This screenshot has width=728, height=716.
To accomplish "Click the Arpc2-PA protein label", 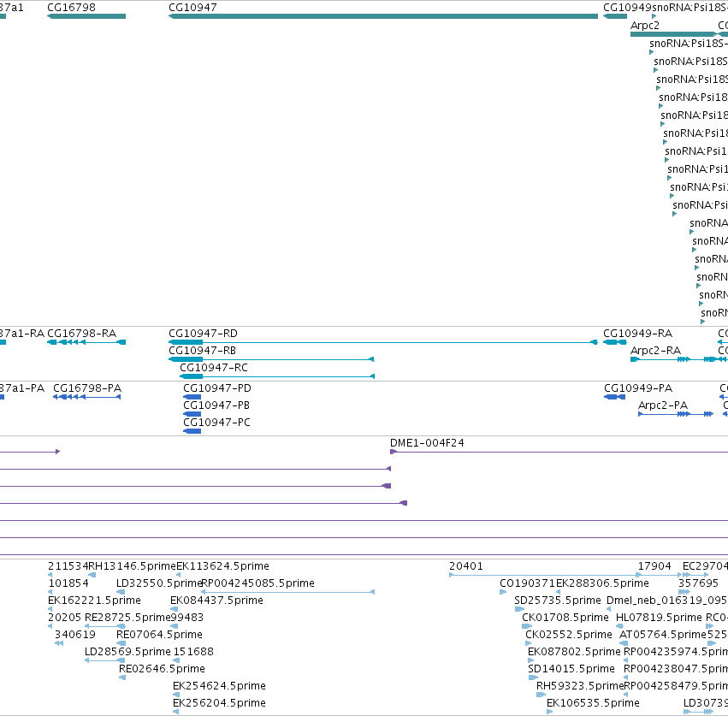I will [663, 405].
